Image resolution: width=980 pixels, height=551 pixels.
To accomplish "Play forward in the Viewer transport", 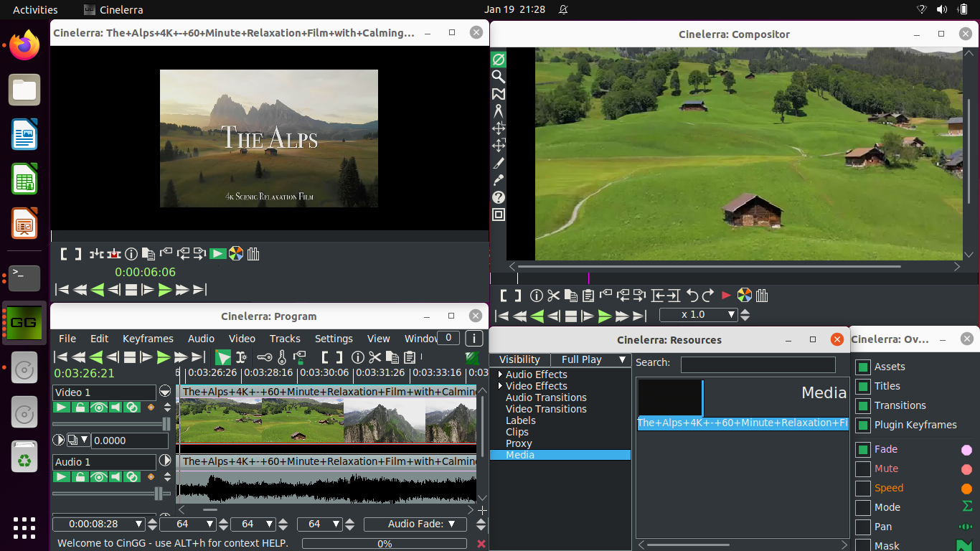I will [165, 289].
